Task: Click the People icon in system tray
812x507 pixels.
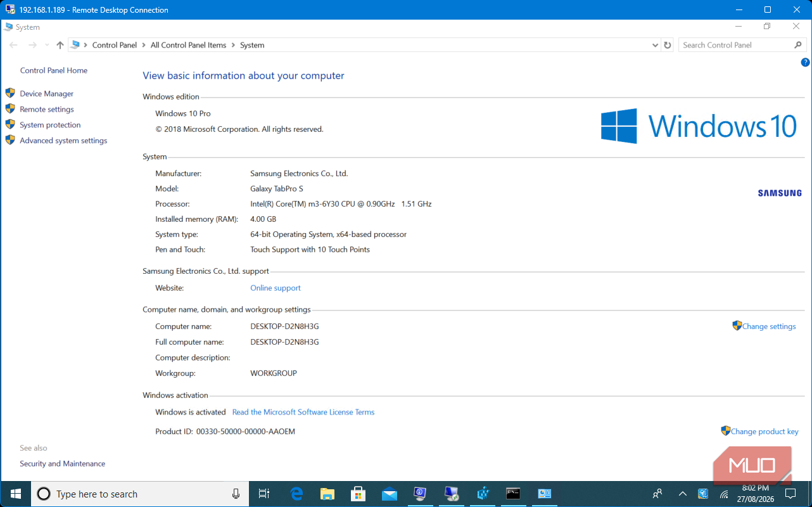Action: pos(658,494)
